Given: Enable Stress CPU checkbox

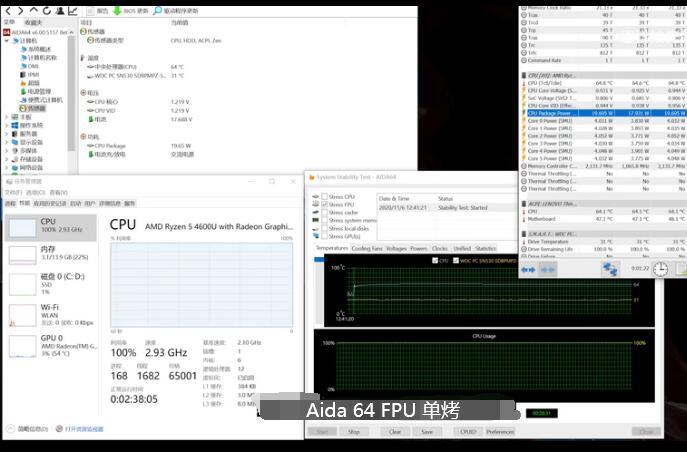Looking at the screenshot, I should point(325,197).
